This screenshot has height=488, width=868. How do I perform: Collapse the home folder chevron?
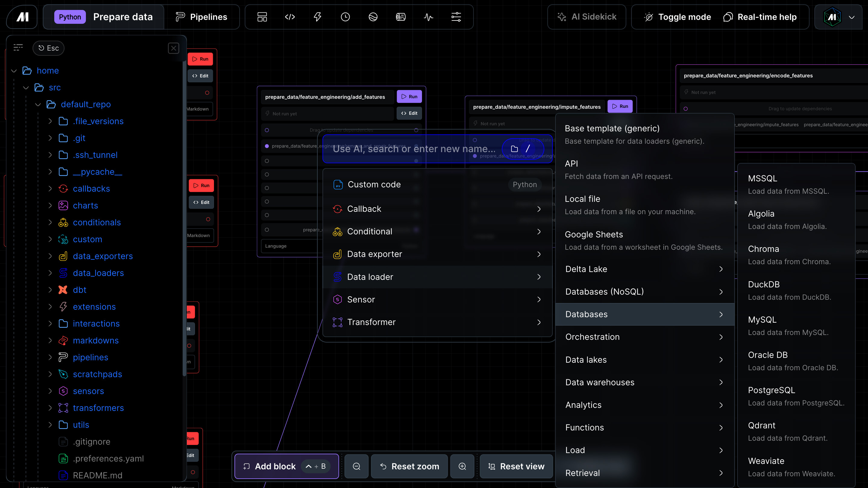click(14, 71)
